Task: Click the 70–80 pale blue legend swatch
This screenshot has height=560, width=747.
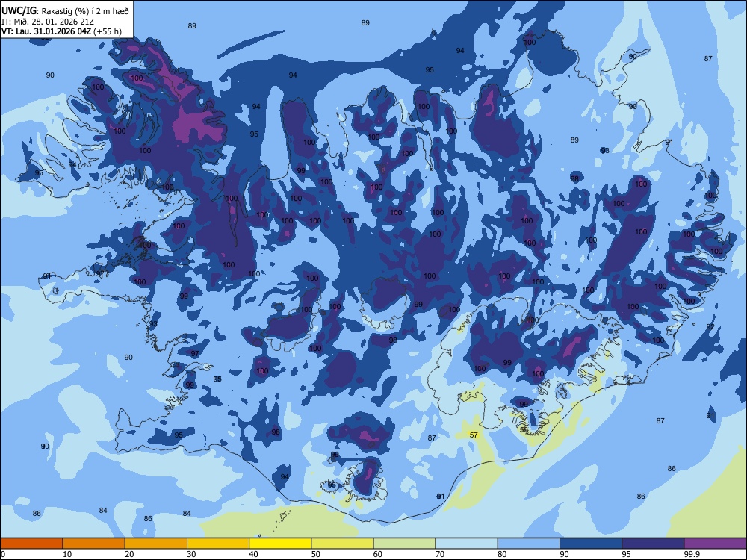Action: tap(467, 544)
